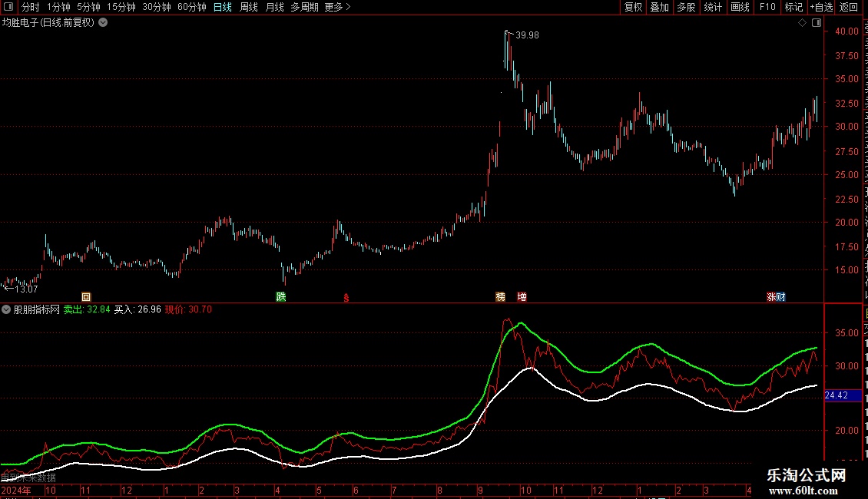Screen dimensions: 868x499
Task: Click the 复权 button
Action: [x=633, y=7]
